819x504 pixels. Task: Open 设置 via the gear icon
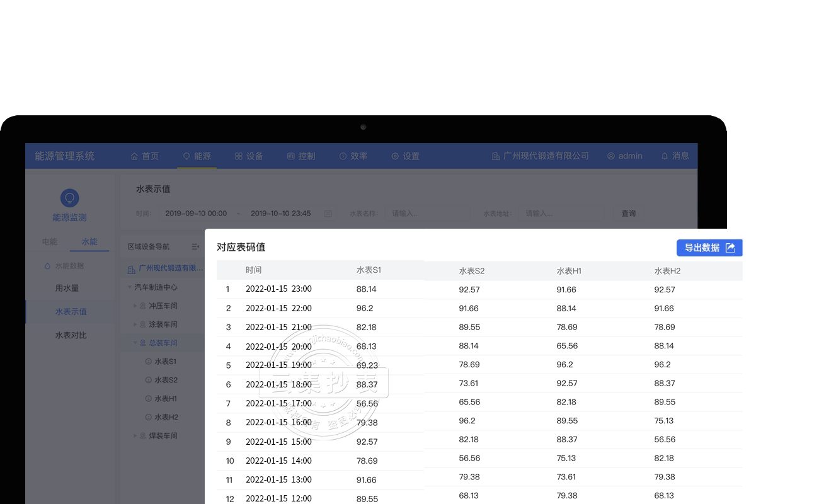click(395, 156)
